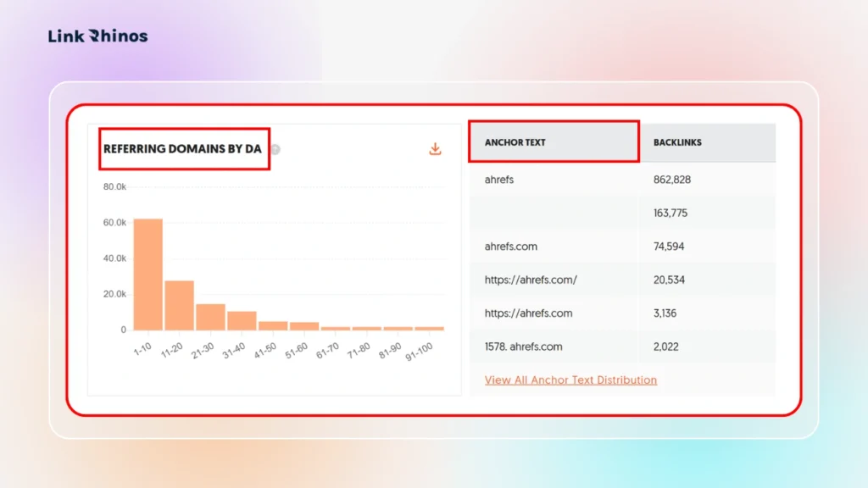Select the 51-60 DA bar
The width and height of the screenshot is (868, 488).
pyautogui.click(x=304, y=326)
